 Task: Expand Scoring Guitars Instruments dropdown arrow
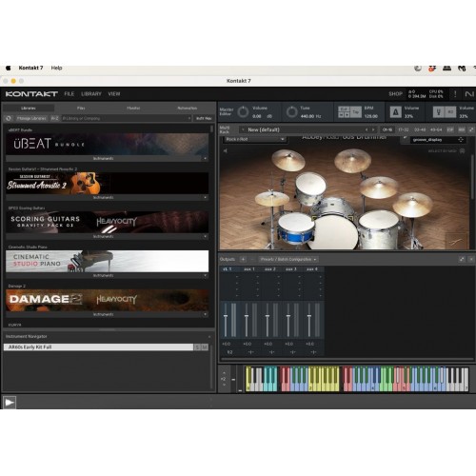(x=205, y=236)
